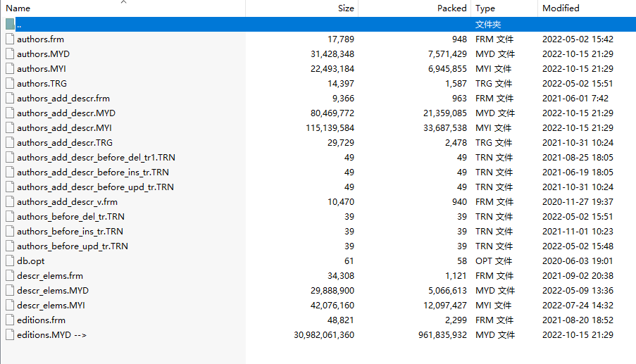Image resolution: width=636 pixels, height=364 pixels.
Task: Select the editions.MYD file icon
Action: pyautogui.click(x=10, y=335)
